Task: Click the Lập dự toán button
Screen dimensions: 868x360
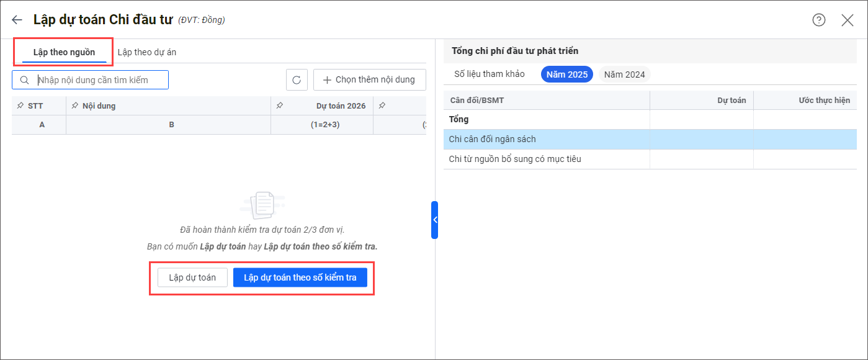Action: coord(192,277)
